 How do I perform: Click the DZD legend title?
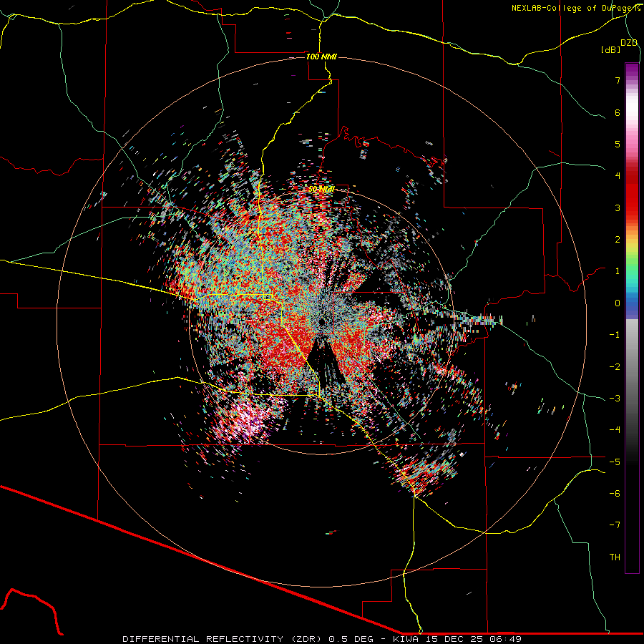[x=629, y=43]
